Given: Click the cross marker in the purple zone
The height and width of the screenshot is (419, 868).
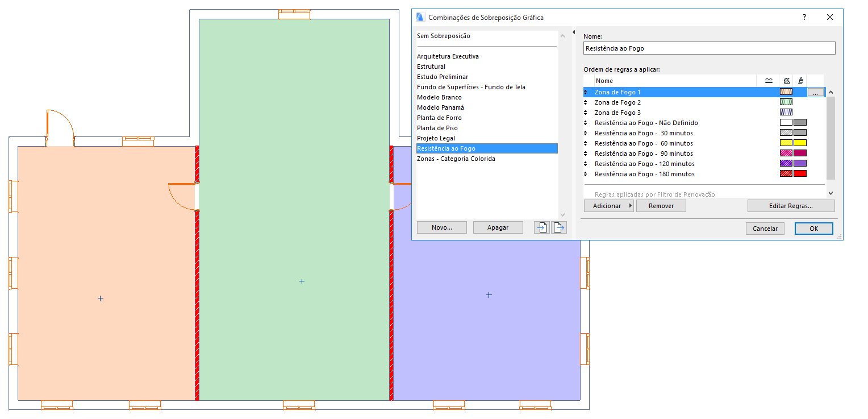Looking at the screenshot, I should pyautogui.click(x=489, y=295).
